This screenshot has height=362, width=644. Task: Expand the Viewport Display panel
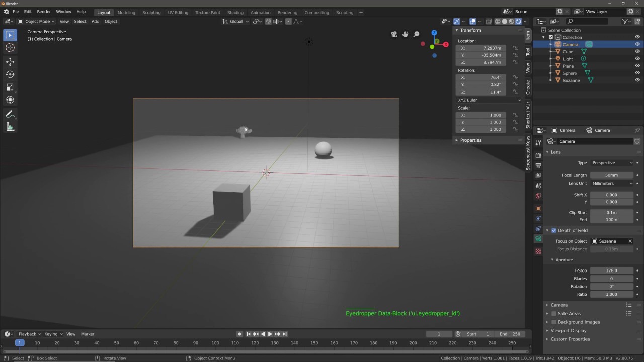pyautogui.click(x=568, y=330)
